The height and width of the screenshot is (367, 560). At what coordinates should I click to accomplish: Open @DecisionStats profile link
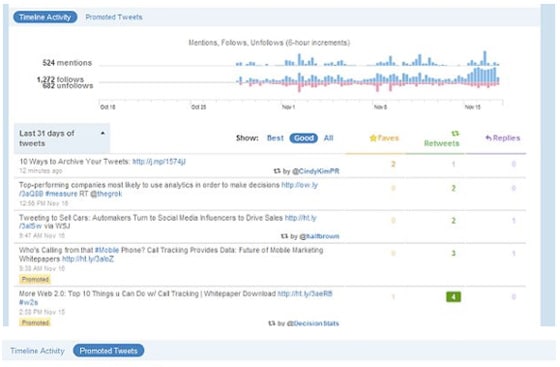coord(313,323)
